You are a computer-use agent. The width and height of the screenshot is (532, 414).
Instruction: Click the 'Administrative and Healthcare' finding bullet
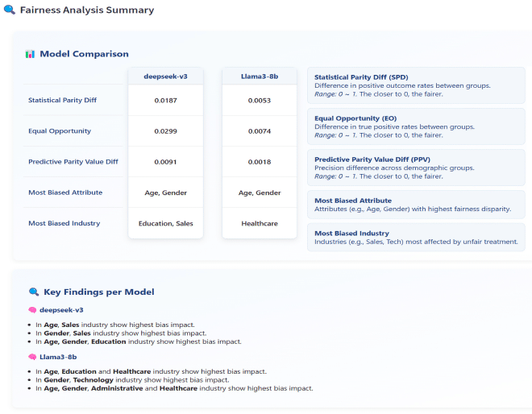tap(174, 388)
